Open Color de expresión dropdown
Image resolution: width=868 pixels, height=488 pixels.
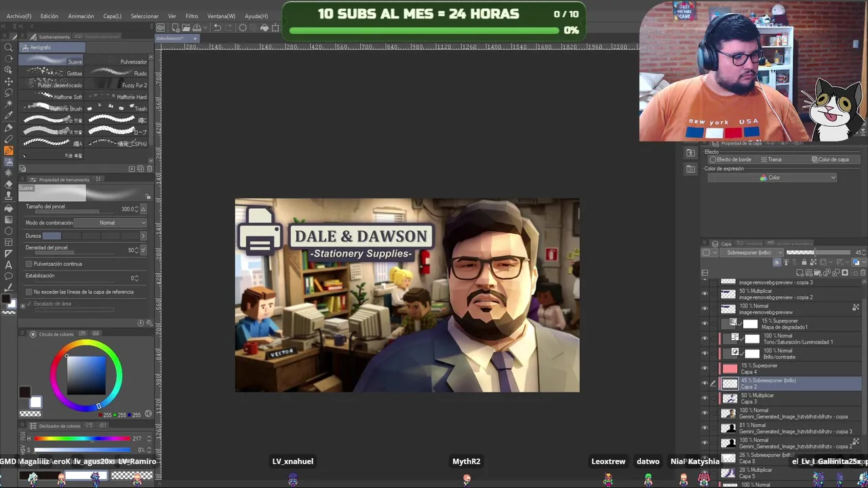tap(773, 178)
